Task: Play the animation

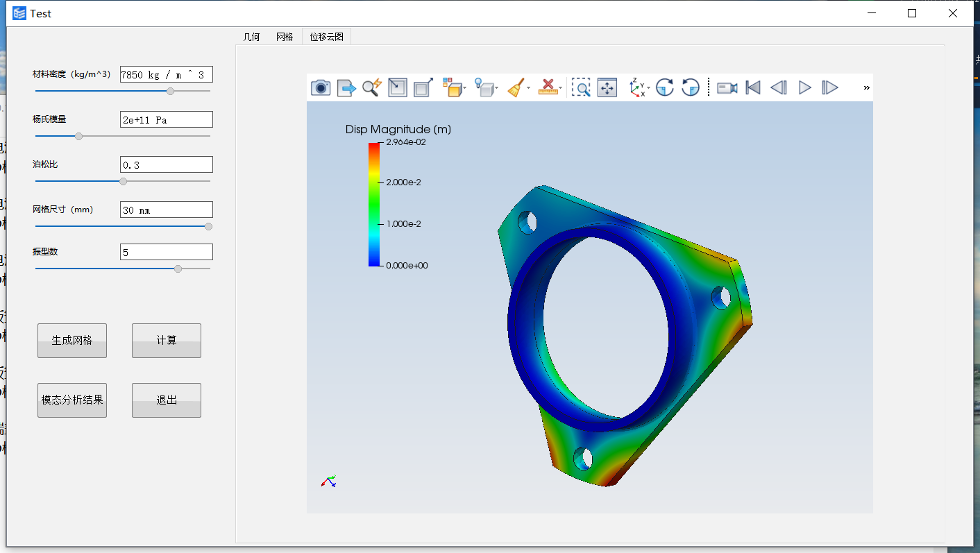Action: point(804,87)
